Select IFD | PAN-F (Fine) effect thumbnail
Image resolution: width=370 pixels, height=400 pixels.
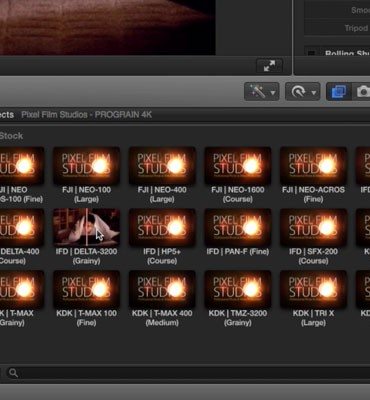(x=238, y=227)
